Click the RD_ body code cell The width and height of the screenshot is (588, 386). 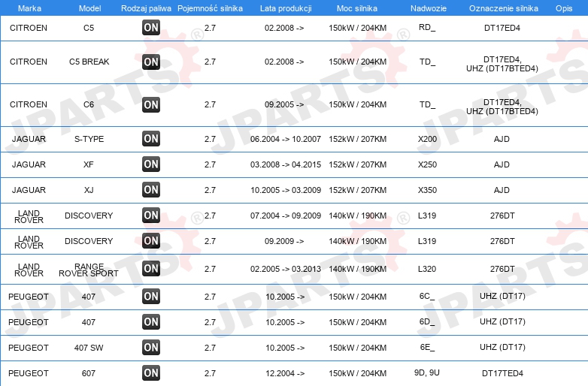pos(427,28)
